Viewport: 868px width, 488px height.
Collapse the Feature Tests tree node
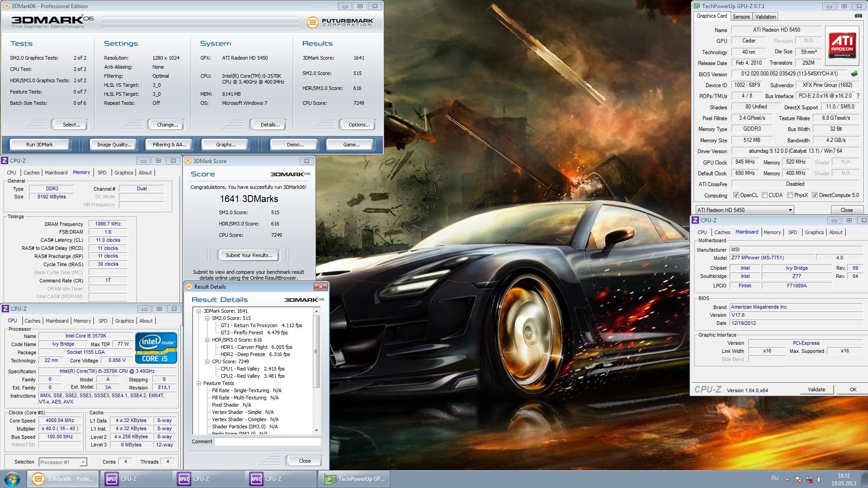(199, 383)
